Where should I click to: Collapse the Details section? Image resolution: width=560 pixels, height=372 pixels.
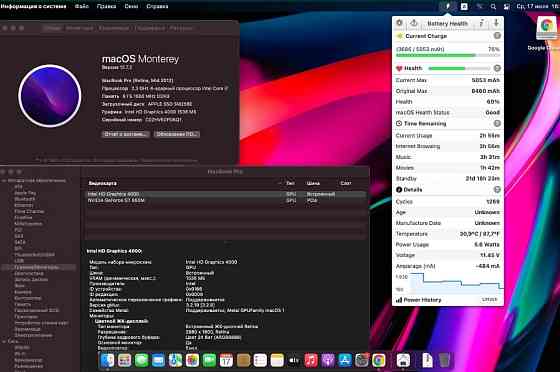pos(497,190)
